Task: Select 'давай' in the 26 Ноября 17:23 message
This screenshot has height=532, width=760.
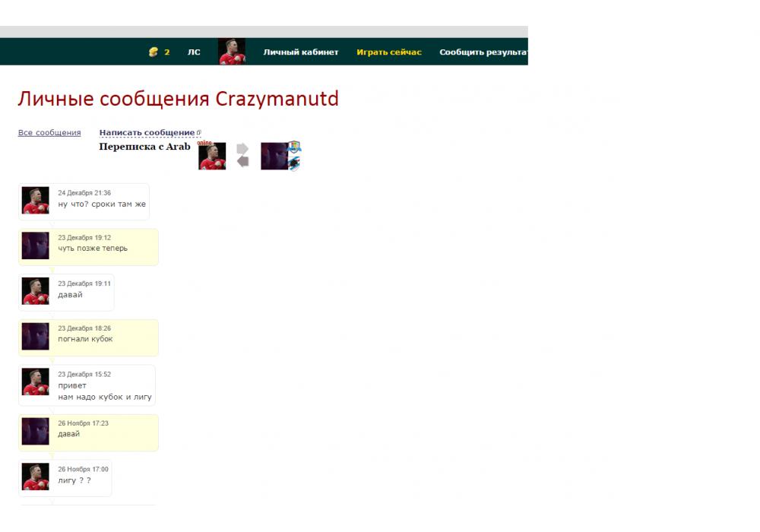Action: pyautogui.click(x=69, y=434)
